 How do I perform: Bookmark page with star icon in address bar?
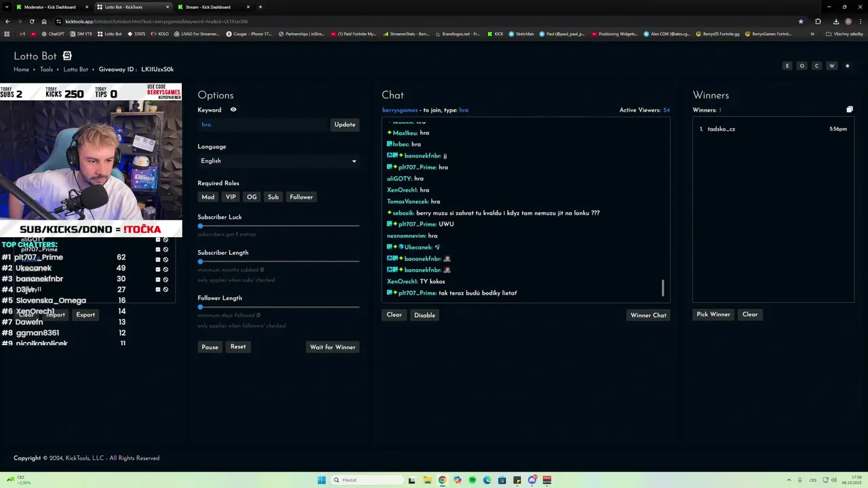pyautogui.click(x=801, y=21)
